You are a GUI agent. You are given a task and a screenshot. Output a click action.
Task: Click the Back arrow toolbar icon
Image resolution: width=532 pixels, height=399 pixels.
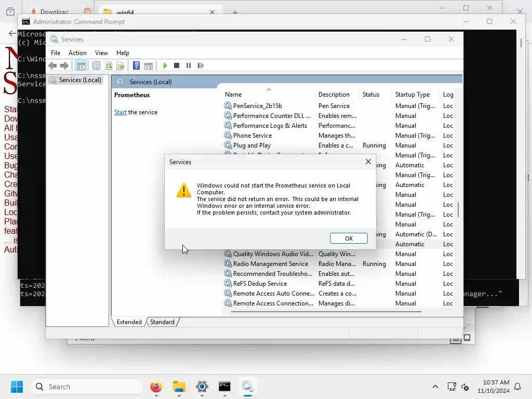tap(52, 65)
